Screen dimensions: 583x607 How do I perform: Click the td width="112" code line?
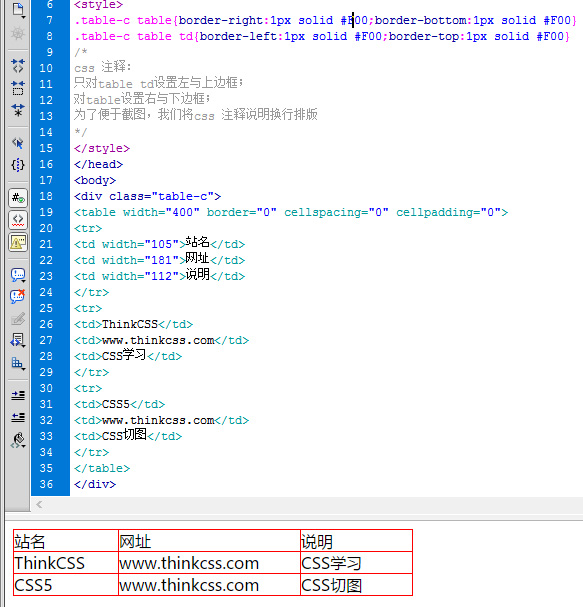pos(159,275)
